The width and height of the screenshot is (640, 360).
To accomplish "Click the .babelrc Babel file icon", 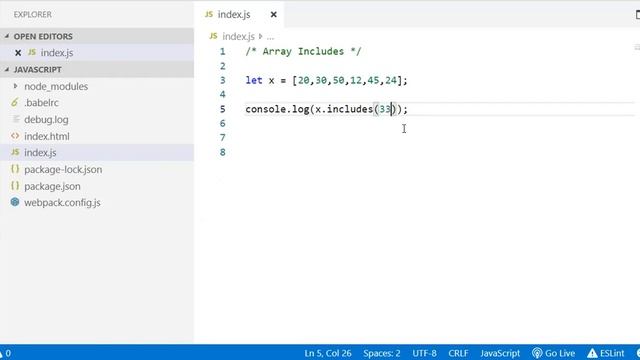I will 15,102.
